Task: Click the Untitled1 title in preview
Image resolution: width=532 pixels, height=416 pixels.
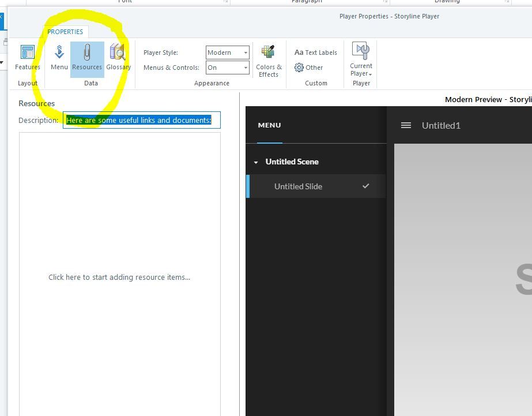Action: [x=441, y=125]
